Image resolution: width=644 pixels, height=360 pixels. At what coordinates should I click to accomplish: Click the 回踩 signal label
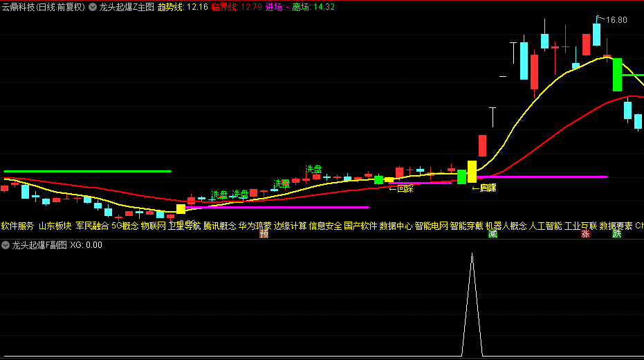[401, 188]
